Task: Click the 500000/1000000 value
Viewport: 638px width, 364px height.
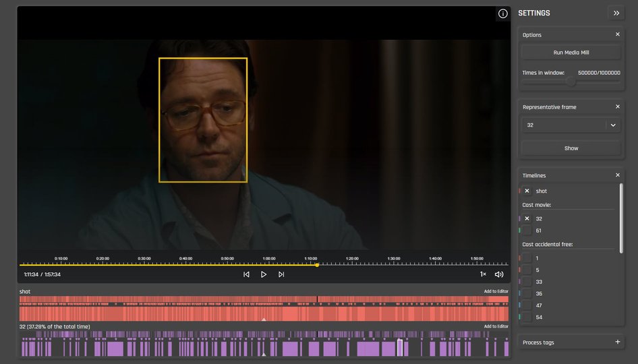Action: click(x=599, y=73)
